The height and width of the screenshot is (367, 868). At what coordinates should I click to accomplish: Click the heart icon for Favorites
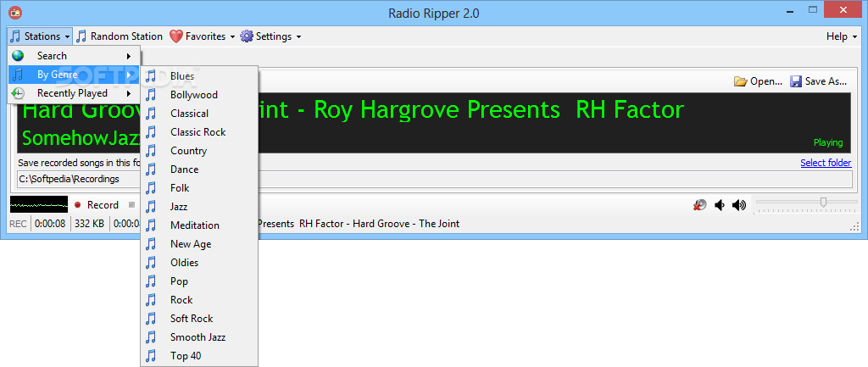click(x=175, y=36)
